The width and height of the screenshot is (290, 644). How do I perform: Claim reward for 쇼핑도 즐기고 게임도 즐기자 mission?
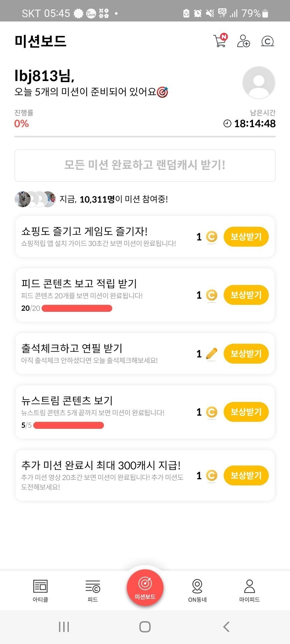(246, 237)
